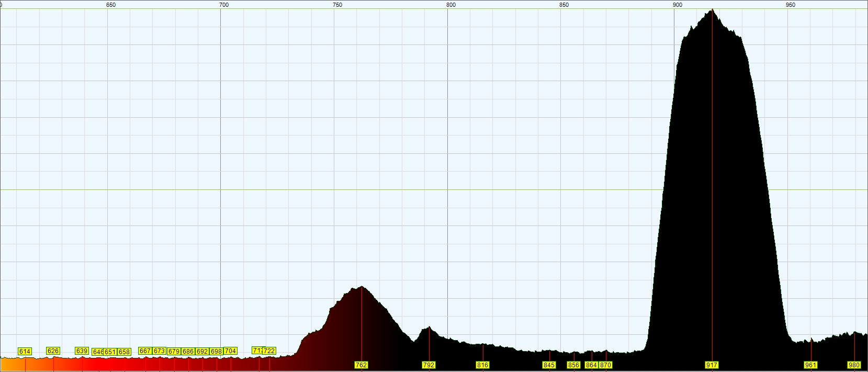This screenshot has height=372, width=868.
Task: Select the 686 peak label
Action: (x=188, y=352)
